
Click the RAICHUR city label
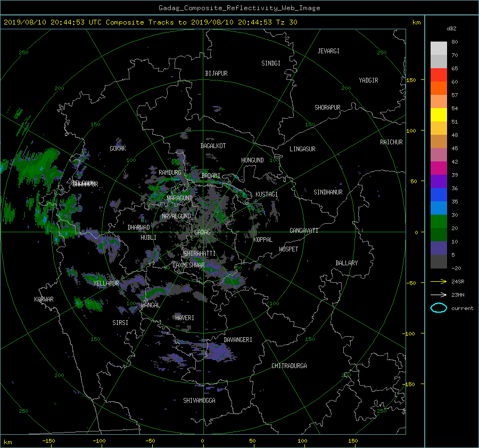[x=391, y=142]
